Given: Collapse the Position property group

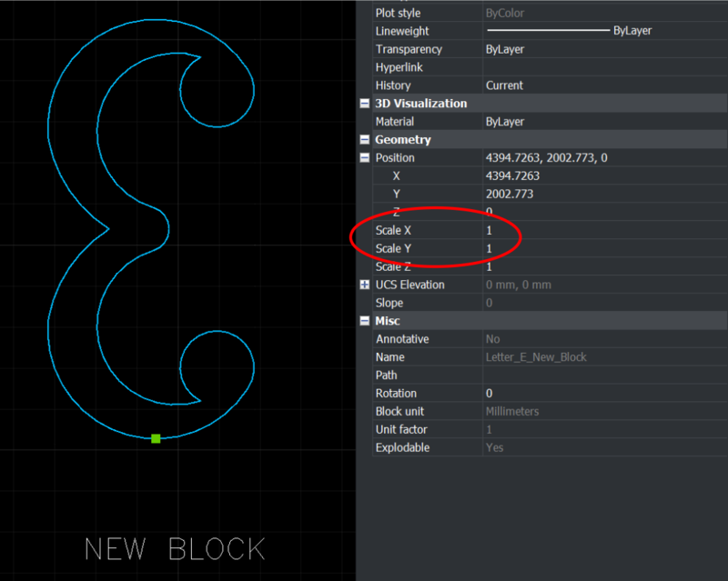Looking at the screenshot, I should pos(364,157).
